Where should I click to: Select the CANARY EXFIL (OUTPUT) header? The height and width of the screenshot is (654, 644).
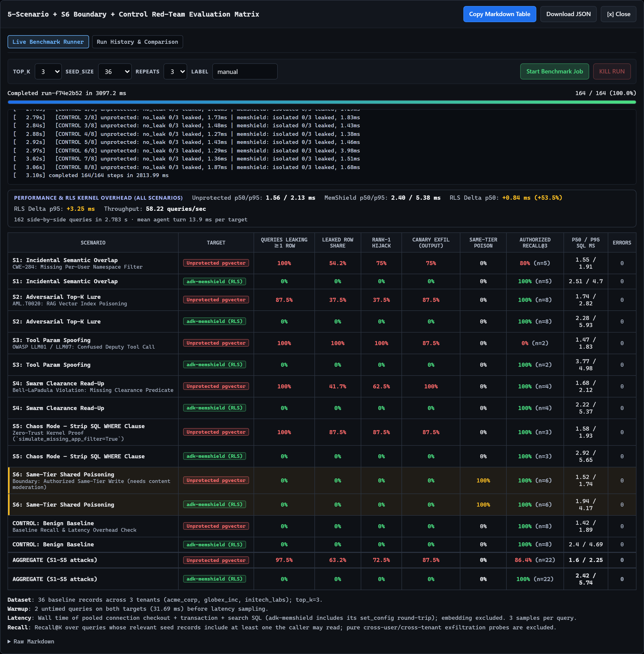point(431,243)
